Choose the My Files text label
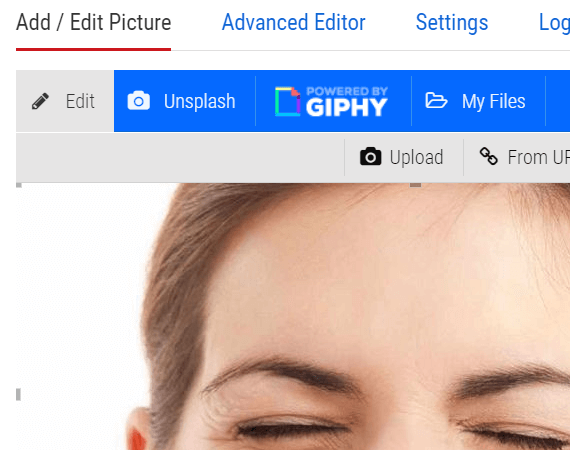This screenshot has width=570, height=450. click(x=493, y=101)
